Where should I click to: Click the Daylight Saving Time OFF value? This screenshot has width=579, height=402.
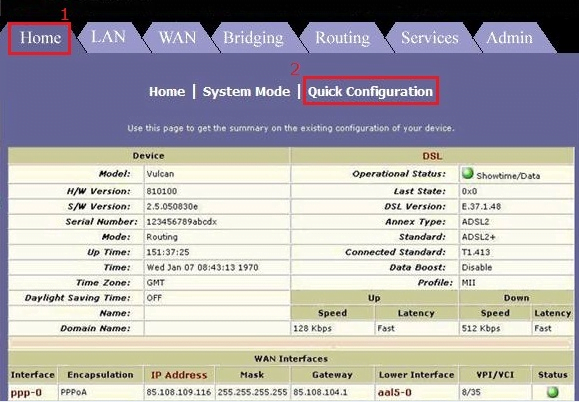154,298
